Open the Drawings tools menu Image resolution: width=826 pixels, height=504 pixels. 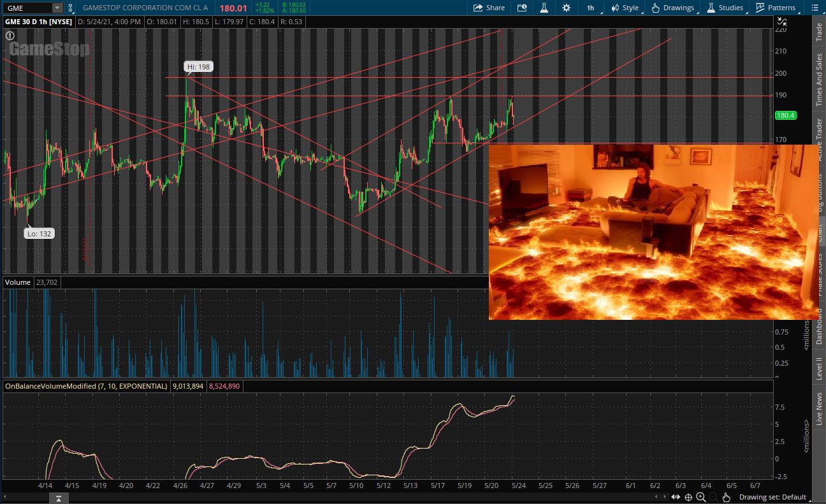pos(672,8)
